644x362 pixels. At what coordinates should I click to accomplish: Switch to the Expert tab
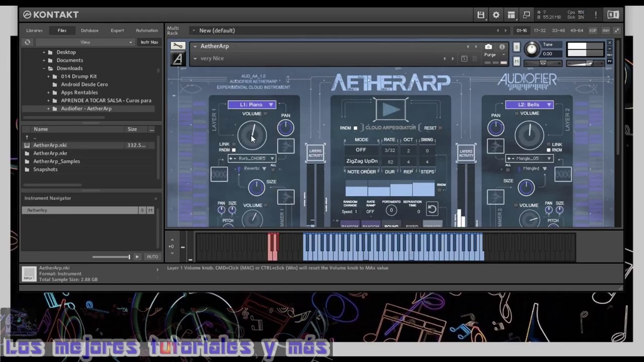click(x=117, y=31)
